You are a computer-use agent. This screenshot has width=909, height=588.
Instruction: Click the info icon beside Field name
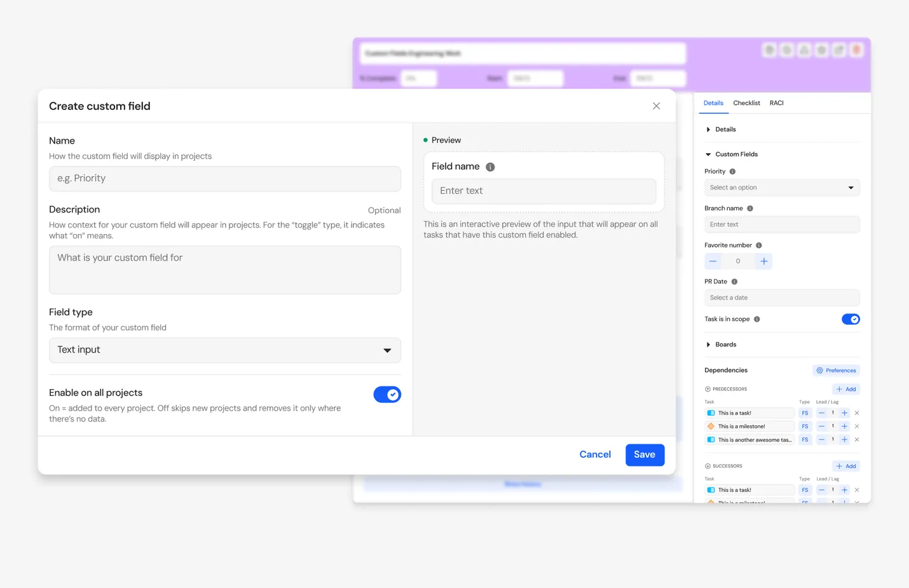[x=490, y=167]
